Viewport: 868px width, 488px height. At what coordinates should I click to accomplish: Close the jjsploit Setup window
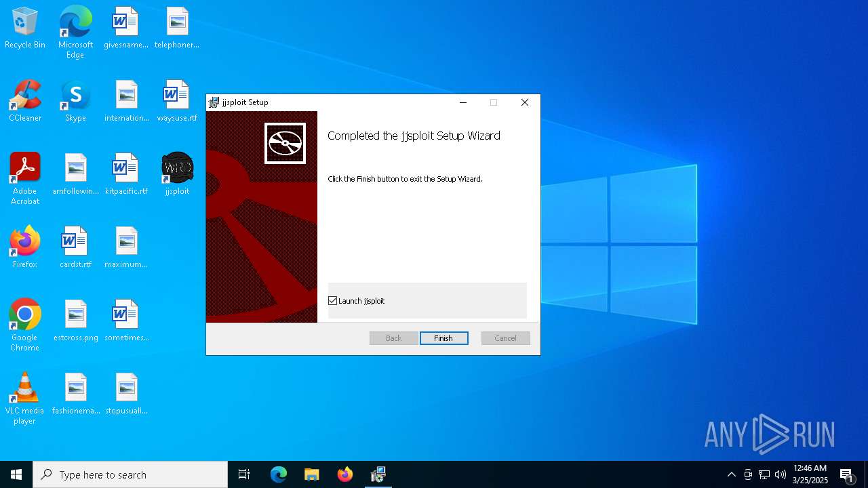pyautogui.click(x=524, y=102)
